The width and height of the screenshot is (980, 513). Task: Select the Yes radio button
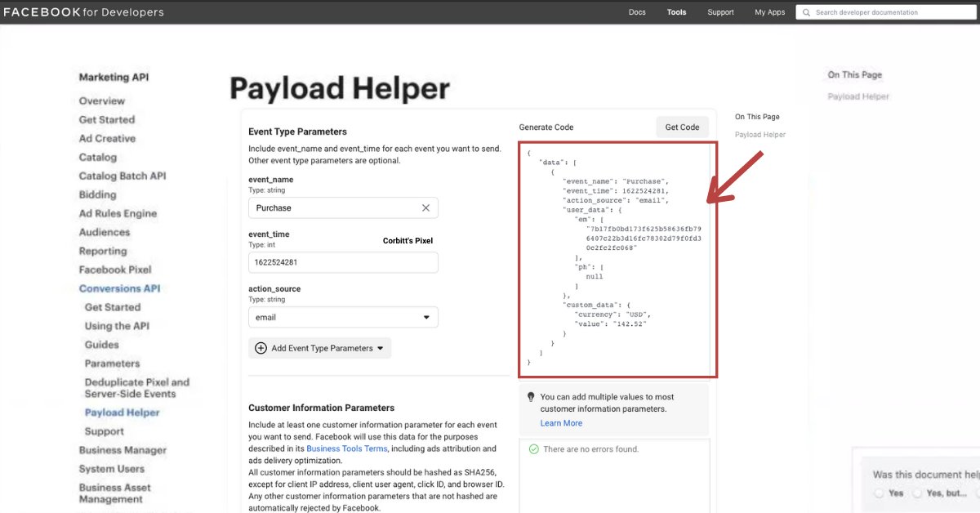pyautogui.click(x=878, y=493)
